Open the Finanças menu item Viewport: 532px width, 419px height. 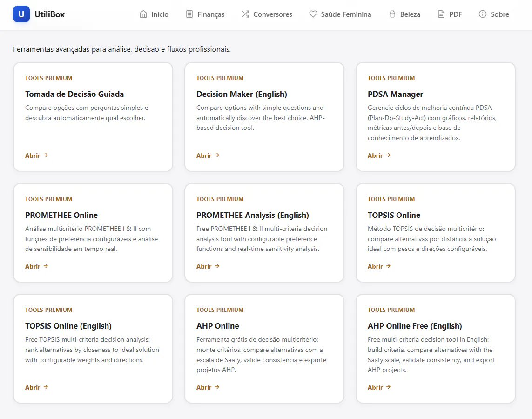point(205,14)
